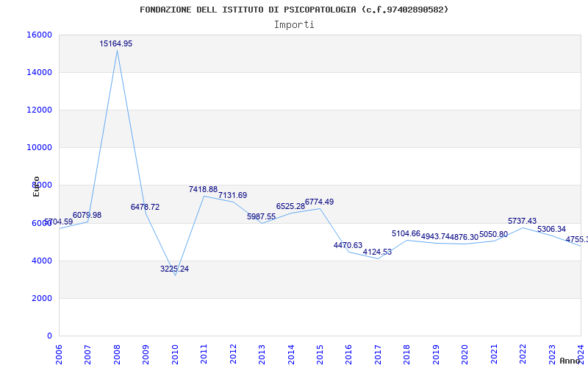Image resolution: width=588 pixels, height=368 pixels.
Task: Select the 5987.55 data label
Action: pyautogui.click(x=262, y=217)
